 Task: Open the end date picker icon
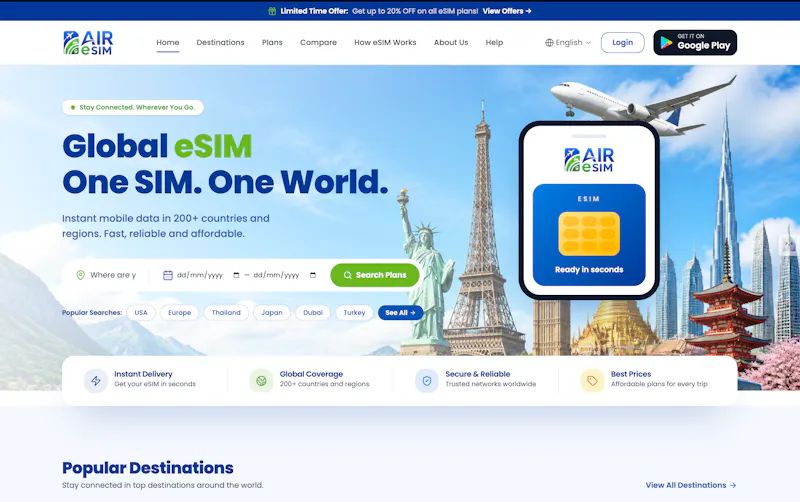point(313,275)
